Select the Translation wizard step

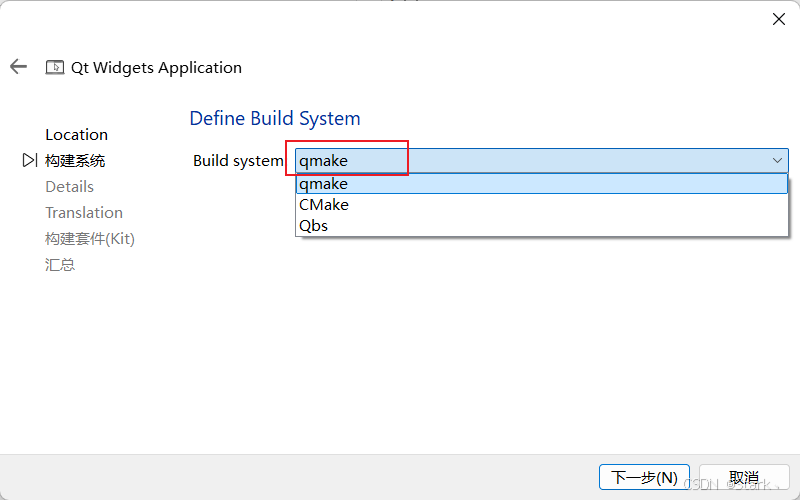(x=84, y=213)
